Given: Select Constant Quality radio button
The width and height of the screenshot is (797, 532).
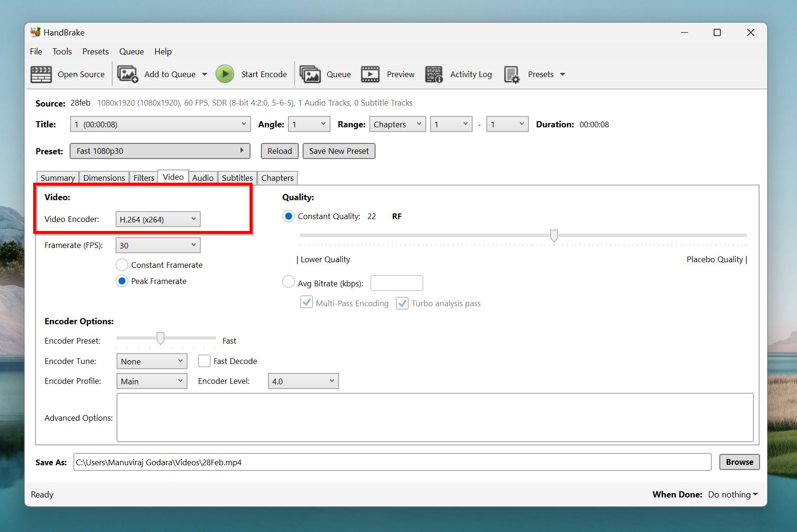Looking at the screenshot, I should pyautogui.click(x=288, y=216).
